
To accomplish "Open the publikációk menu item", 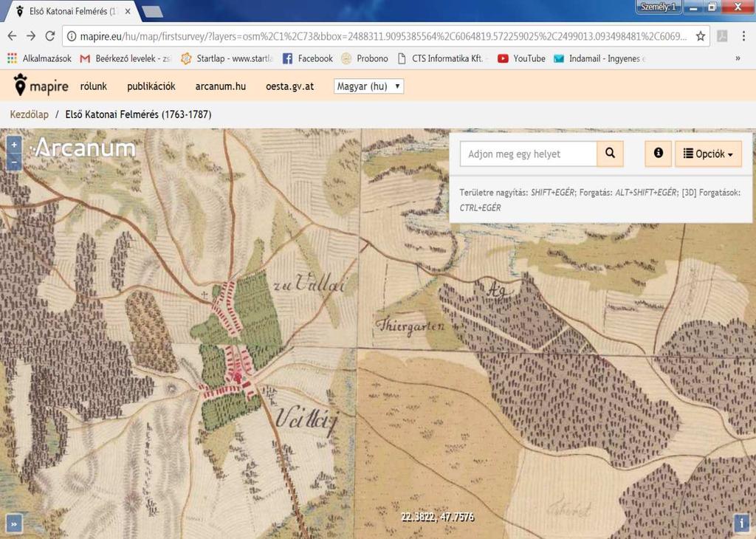I will click(151, 86).
